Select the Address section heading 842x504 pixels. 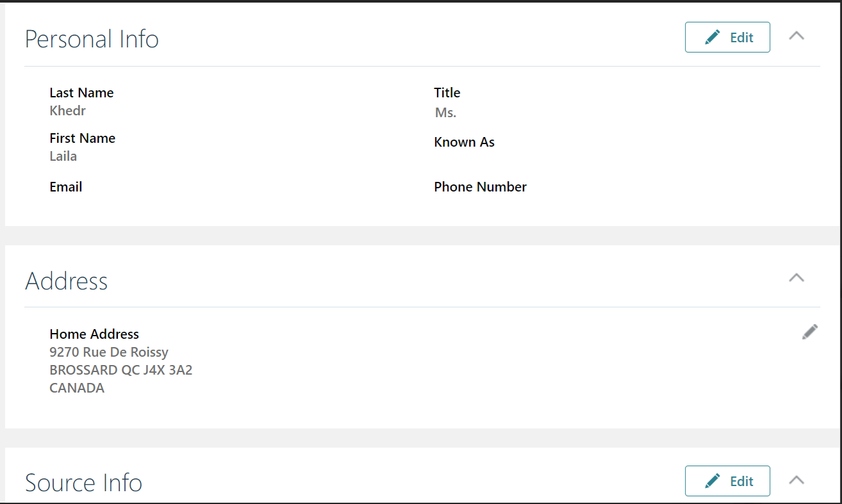point(66,280)
